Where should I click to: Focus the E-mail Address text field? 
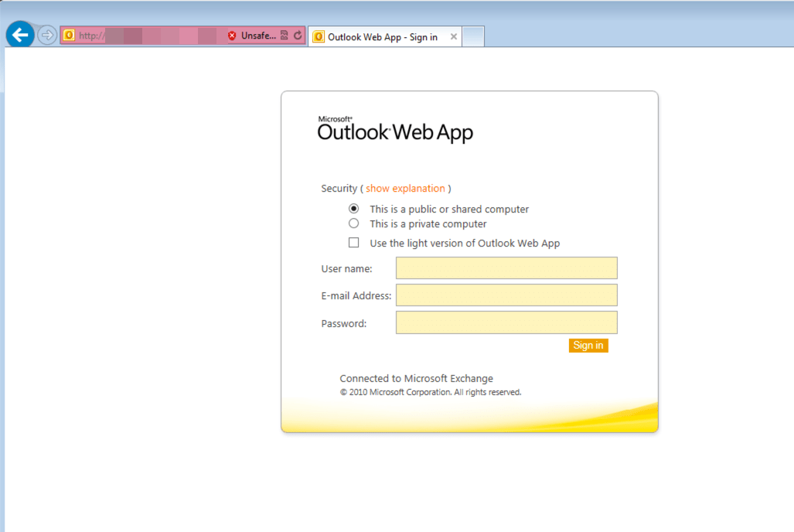pos(506,295)
